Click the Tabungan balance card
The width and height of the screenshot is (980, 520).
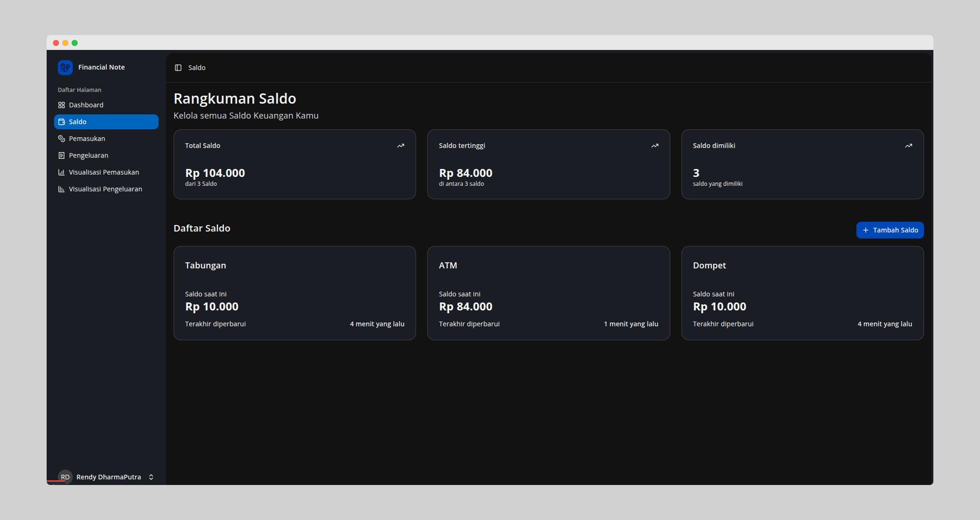(x=294, y=293)
